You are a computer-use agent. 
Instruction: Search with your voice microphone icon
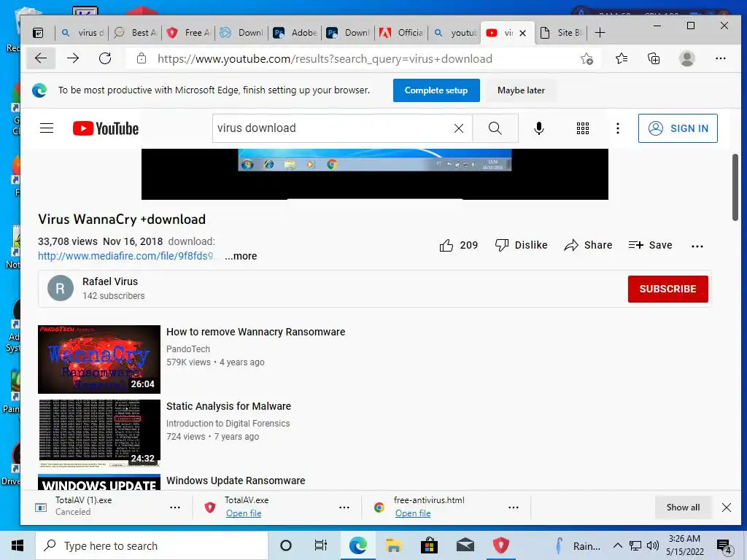point(539,128)
